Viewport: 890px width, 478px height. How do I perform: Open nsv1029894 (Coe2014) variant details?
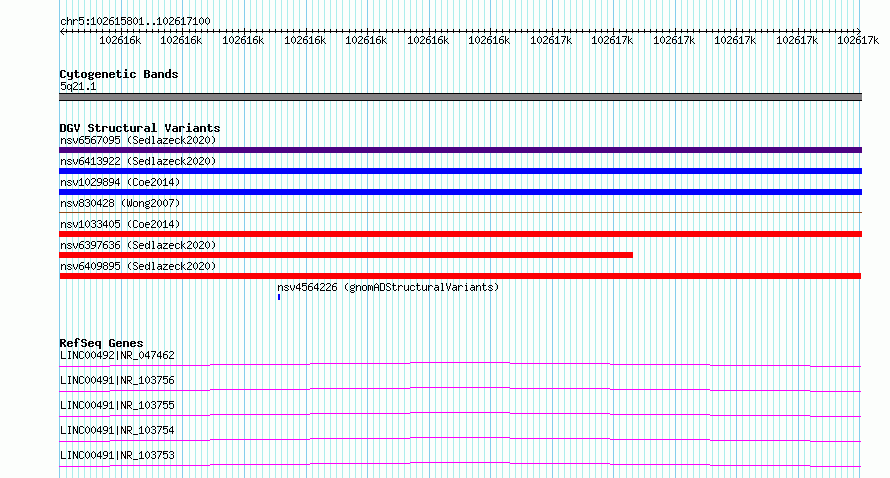[x=120, y=182]
